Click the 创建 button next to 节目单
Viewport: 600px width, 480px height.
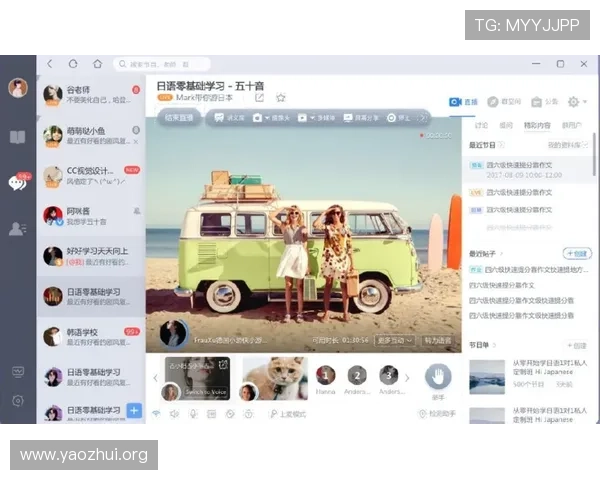point(577,346)
